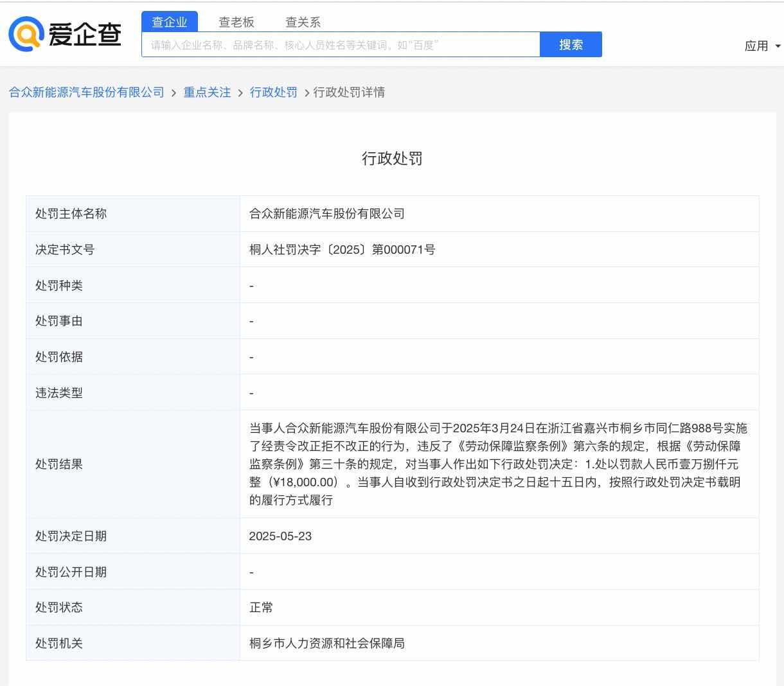Open 合众新能源汽车股份有限公司 breadcrumb link
This screenshot has width=784, height=686.
pyautogui.click(x=87, y=92)
